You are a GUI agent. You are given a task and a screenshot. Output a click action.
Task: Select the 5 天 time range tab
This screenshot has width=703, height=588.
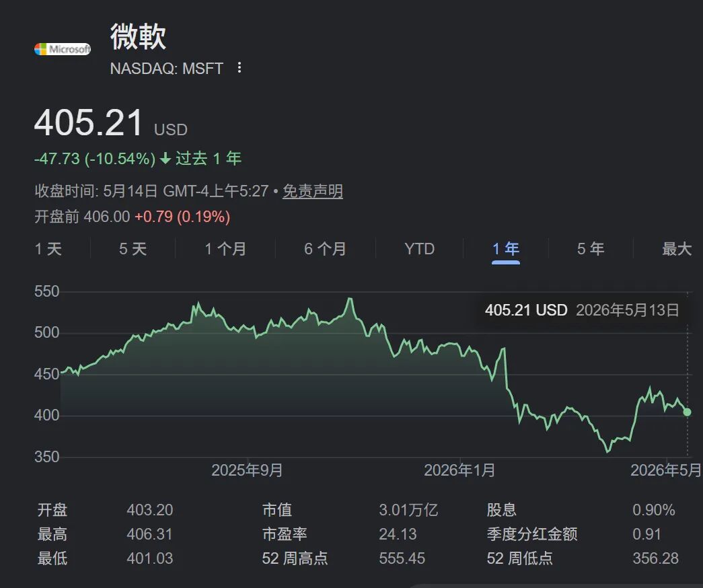pyautogui.click(x=133, y=249)
